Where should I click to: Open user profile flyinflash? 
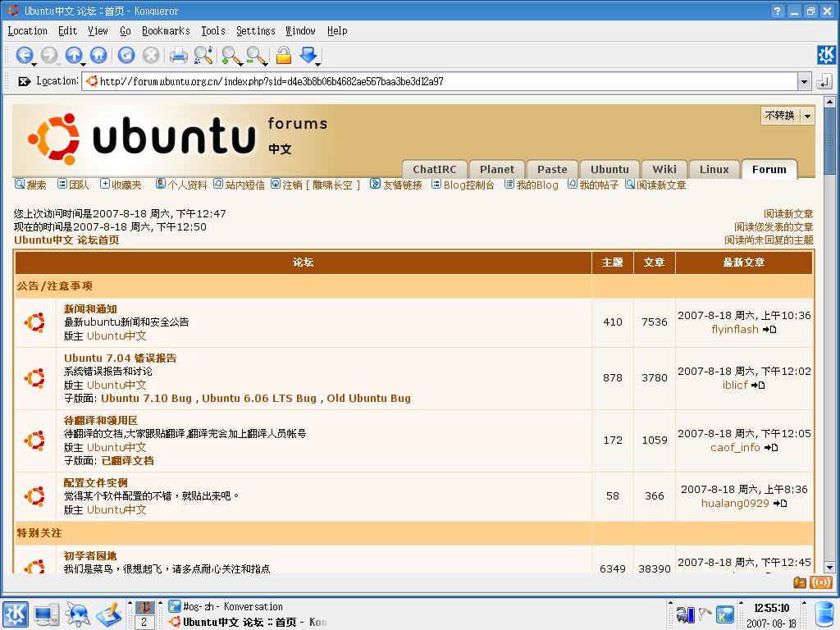click(x=734, y=330)
